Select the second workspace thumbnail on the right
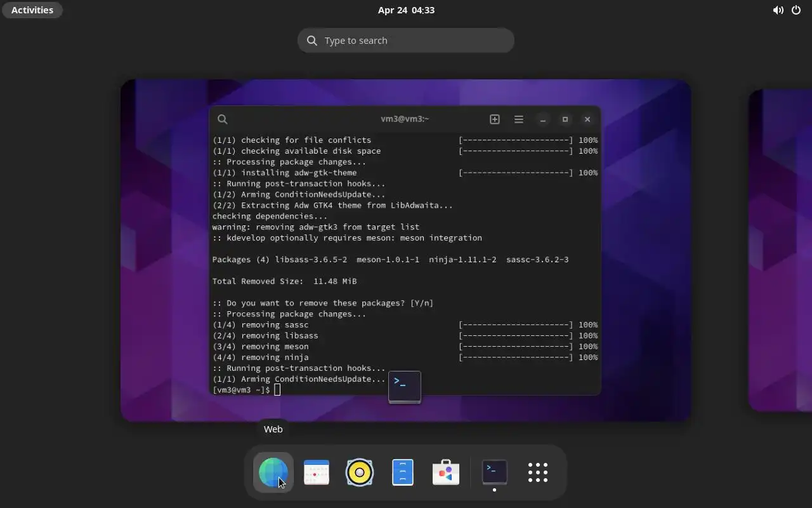 pos(780,250)
